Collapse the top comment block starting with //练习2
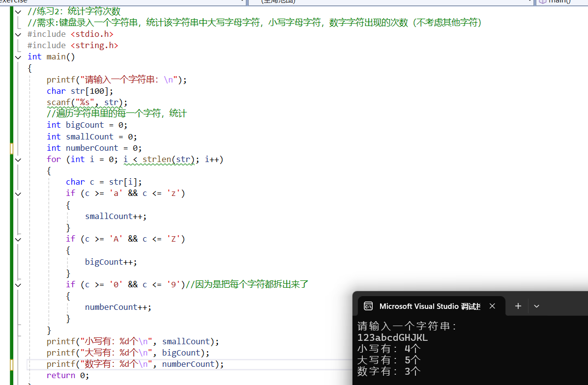Screen dimensions: 588x385 (18, 12)
